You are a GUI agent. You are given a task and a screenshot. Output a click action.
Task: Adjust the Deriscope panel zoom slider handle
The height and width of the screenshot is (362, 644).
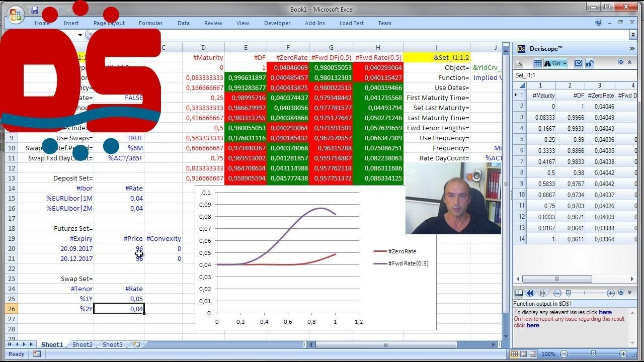[x=568, y=293]
